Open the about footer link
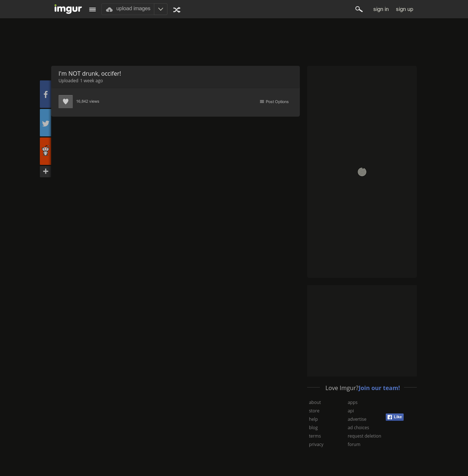Image resolution: width=468 pixels, height=476 pixels. tap(315, 403)
